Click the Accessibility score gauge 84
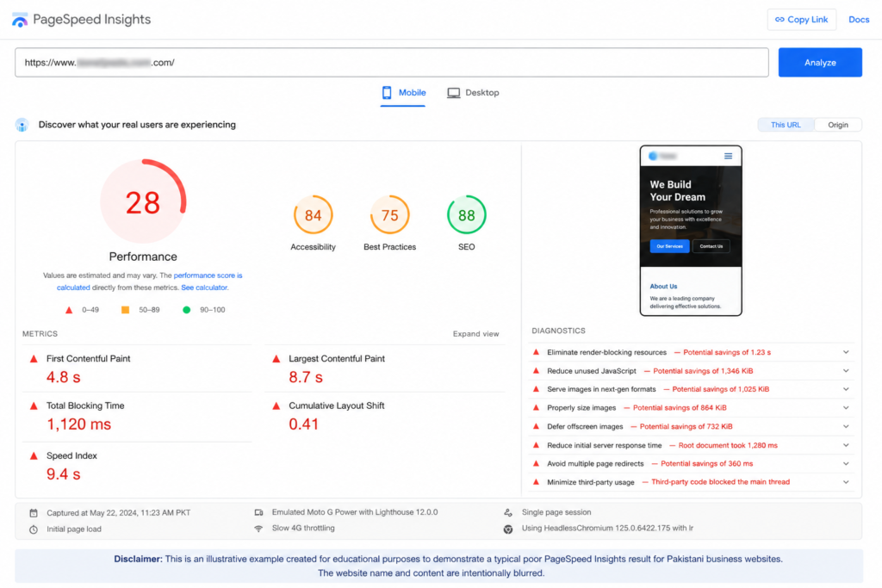 tap(313, 214)
